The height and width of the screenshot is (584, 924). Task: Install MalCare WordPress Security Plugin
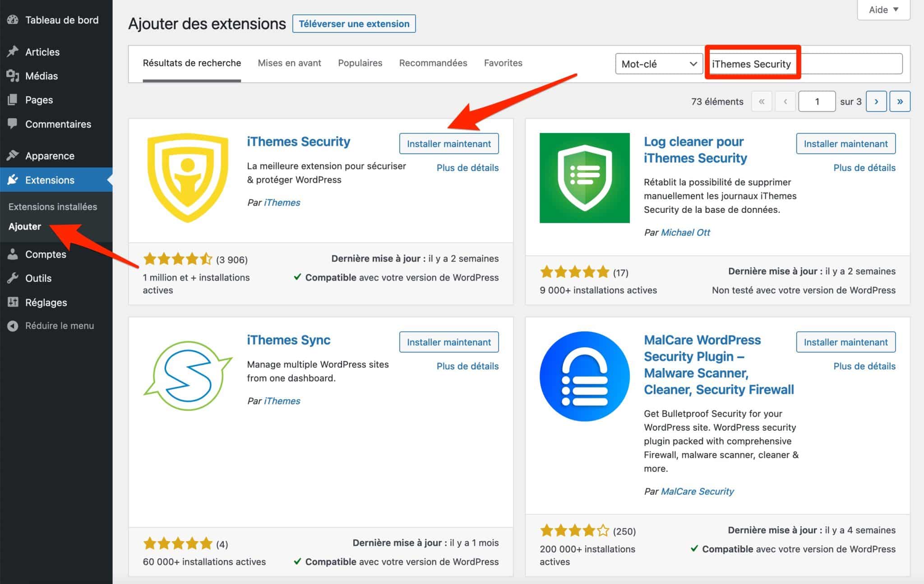845,342
